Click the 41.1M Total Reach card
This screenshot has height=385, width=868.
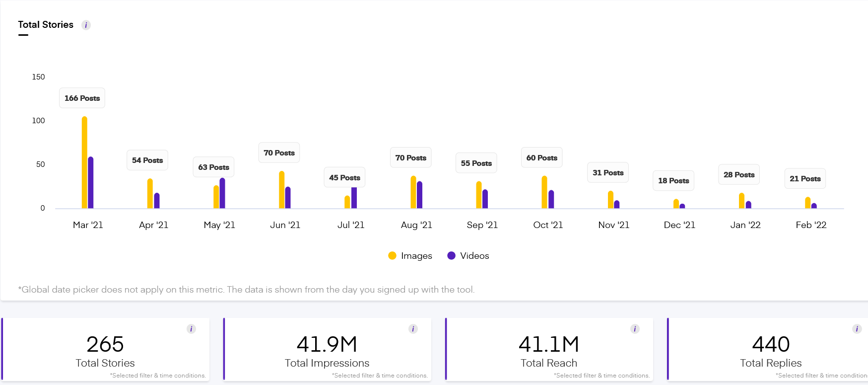(549, 350)
